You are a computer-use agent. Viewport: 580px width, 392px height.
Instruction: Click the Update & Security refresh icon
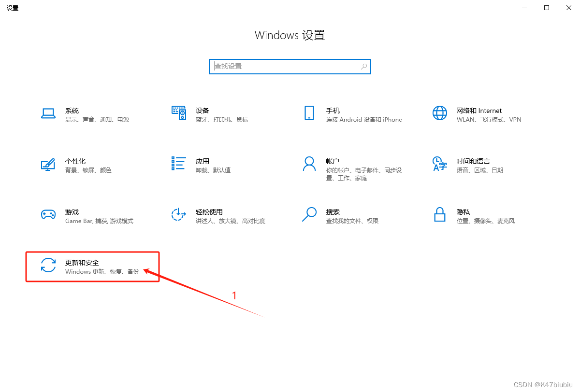click(x=48, y=265)
